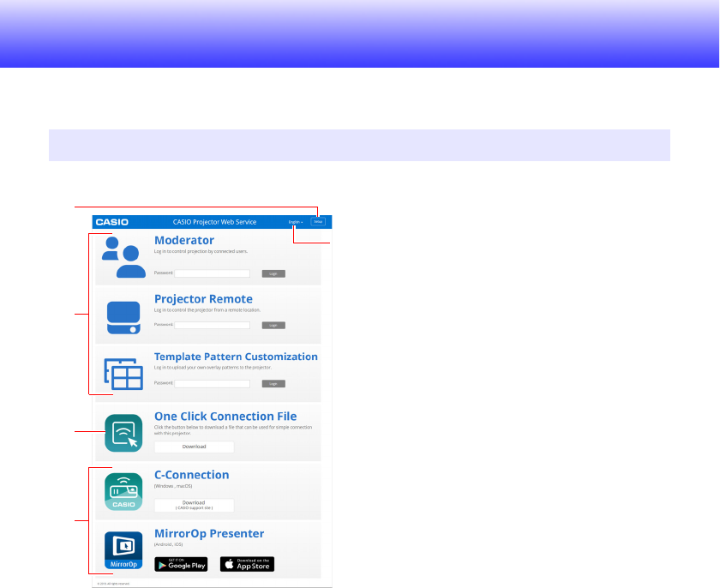Image resolution: width=720 pixels, height=588 pixels.
Task: Focus the Template Pattern password field
Action: pos(213,384)
